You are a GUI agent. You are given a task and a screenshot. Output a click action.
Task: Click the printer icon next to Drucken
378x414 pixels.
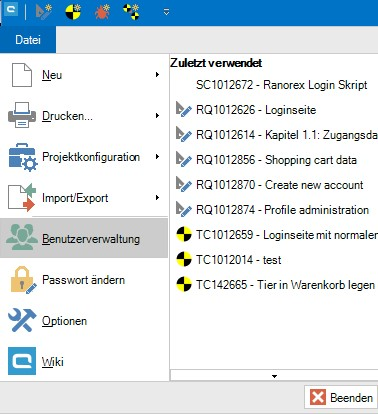pyautogui.click(x=22, y=115)
